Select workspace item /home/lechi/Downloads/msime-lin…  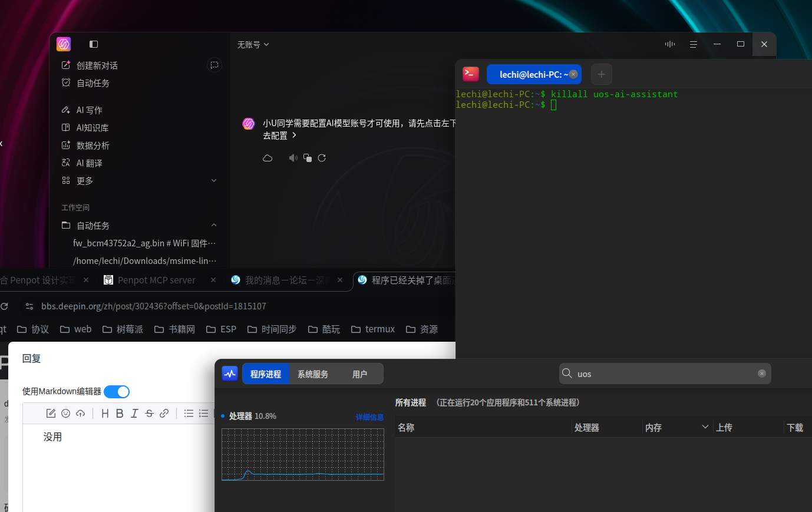pos(144,261)
